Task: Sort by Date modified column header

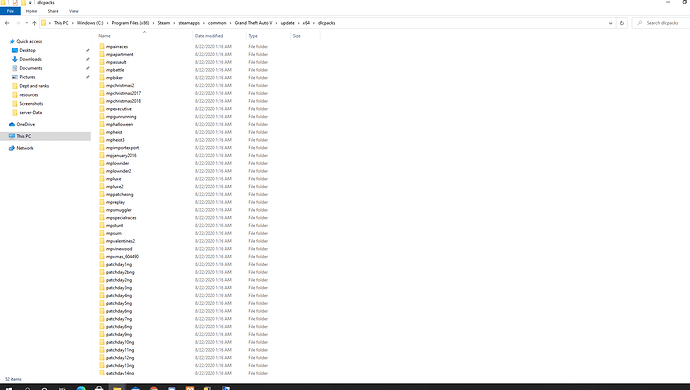Action: [209, 36]
